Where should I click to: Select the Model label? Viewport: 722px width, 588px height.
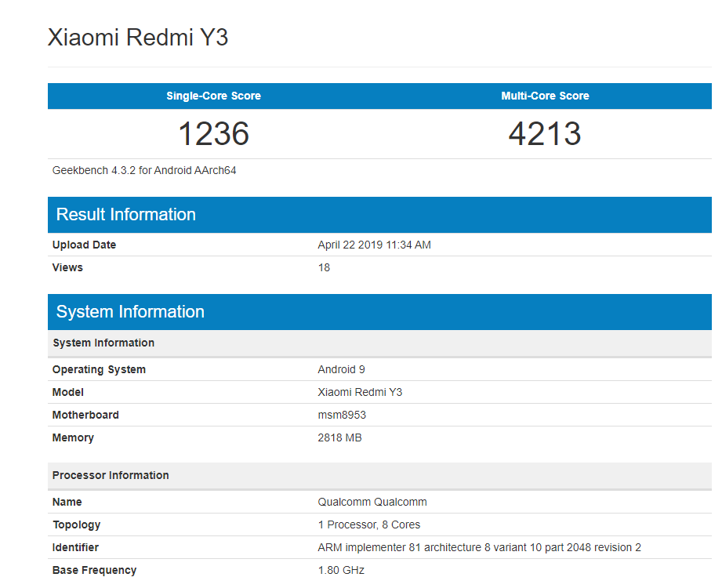[68, 392]
